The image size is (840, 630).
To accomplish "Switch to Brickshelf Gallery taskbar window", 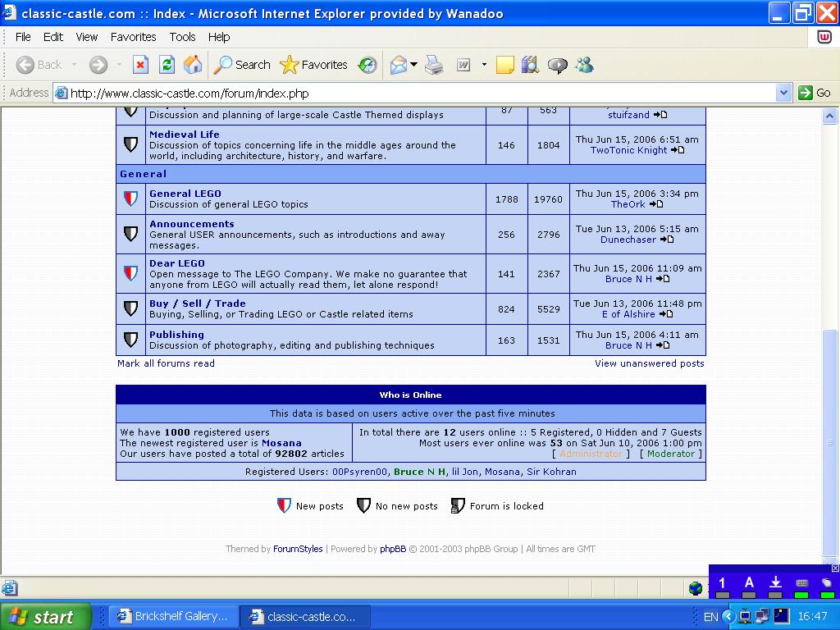I will pos(173,616).
